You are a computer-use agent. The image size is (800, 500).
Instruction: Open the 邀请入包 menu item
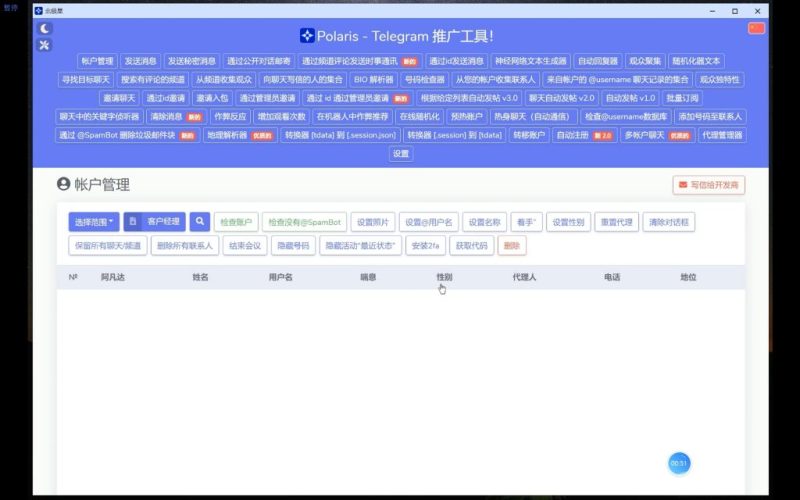[x=212, y=98]
